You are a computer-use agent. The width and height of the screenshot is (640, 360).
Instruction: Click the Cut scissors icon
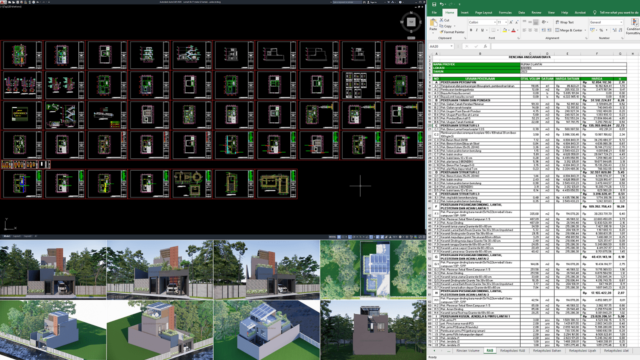point(441,20)
